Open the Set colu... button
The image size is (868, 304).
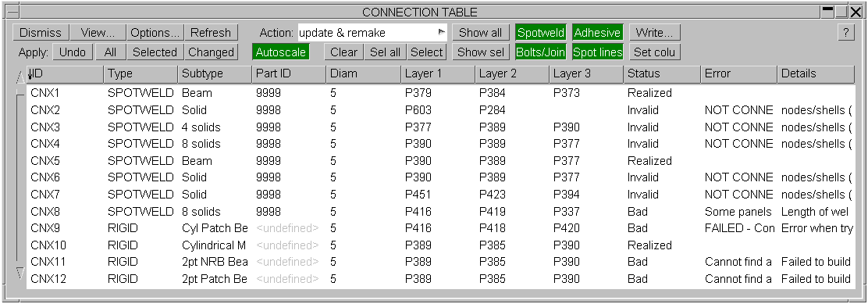pyautogui.click(x=654, y=52)
